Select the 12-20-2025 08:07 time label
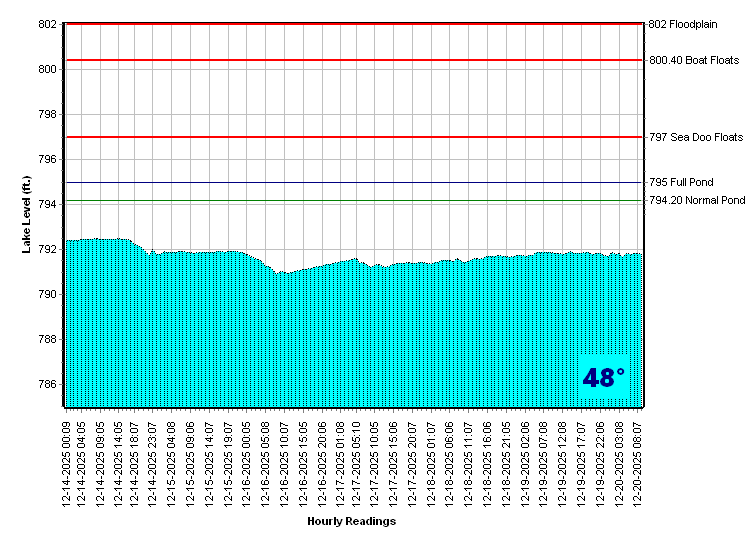The width and height of the screenshot is (750, 550). [x=639, y=459]
